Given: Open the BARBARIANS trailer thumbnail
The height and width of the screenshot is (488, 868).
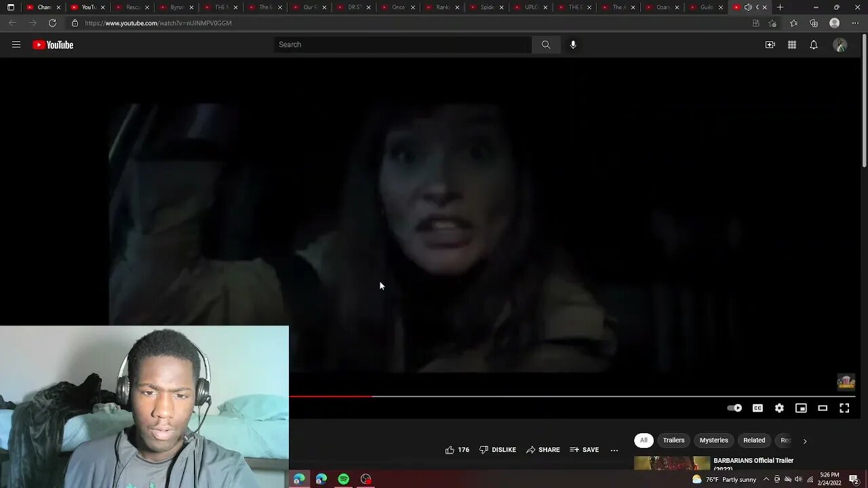Looking at the screenshot, I should tap(671, 464).
